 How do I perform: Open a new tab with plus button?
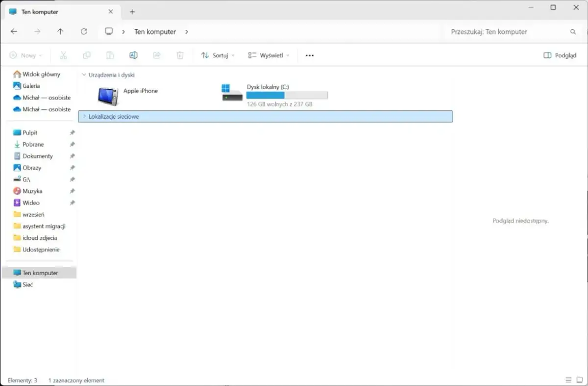coord(132,12)
